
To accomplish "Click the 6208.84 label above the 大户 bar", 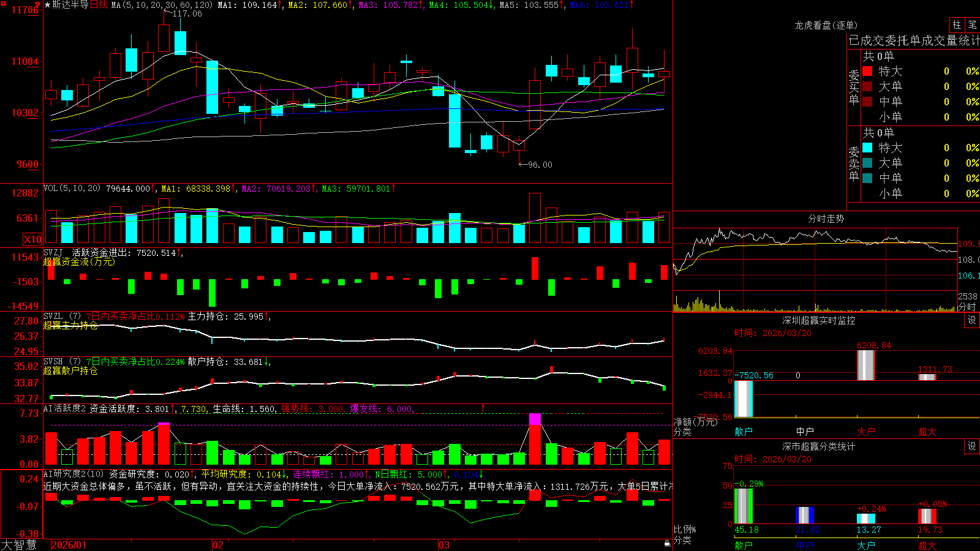I will (874, 345).
